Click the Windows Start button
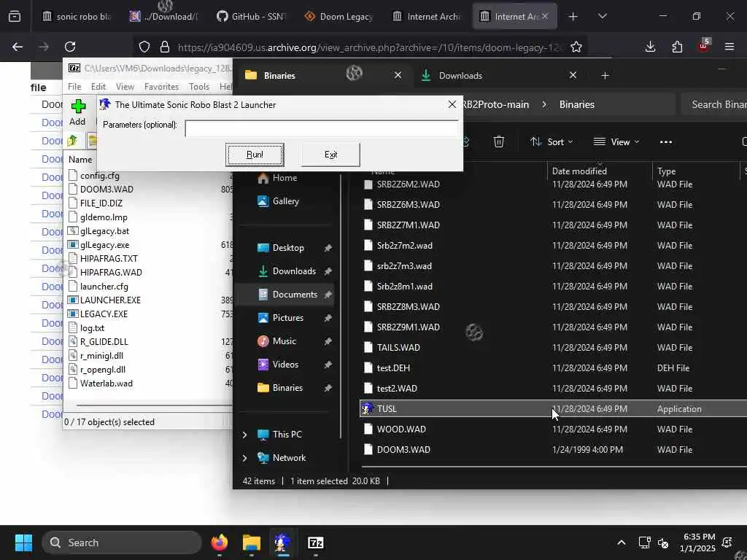Screen dimensions: 747x560 point(23,542)
